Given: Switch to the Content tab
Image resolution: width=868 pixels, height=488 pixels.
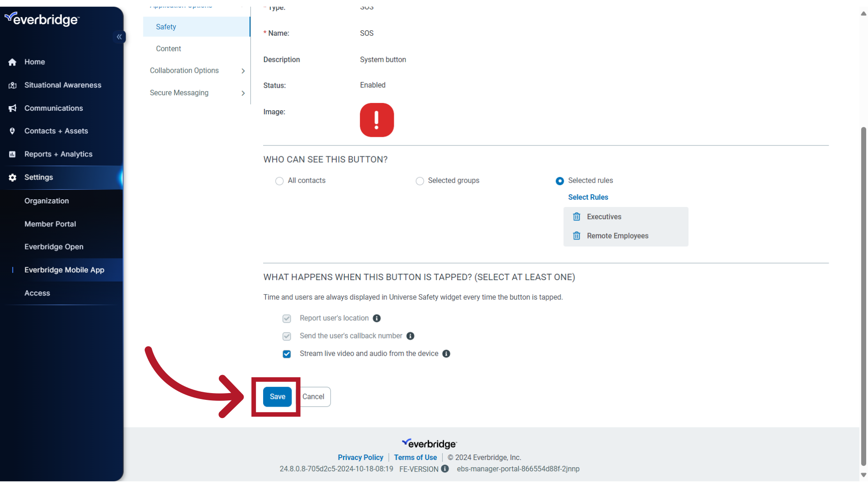Looking at the screenshot, I should point(168,48).
